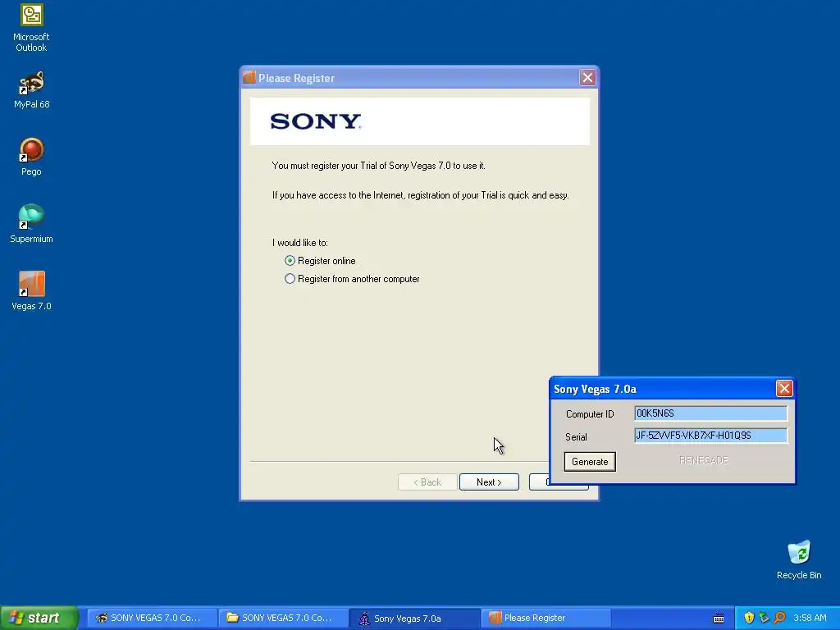The height and width of the screenshot is (630, 840).
Task: Click the security shield tray icon
Action: coord(749,619)
